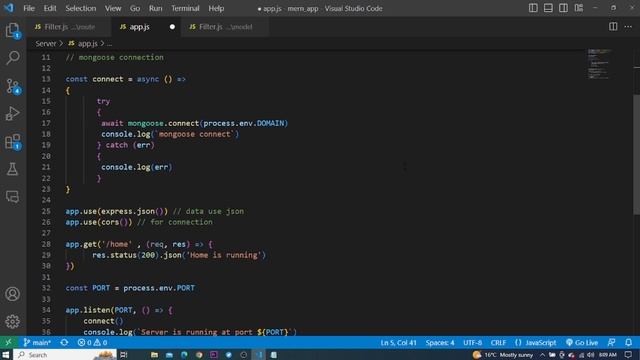Click the breadcrumb ellipsis after app.js

point(109,44)
